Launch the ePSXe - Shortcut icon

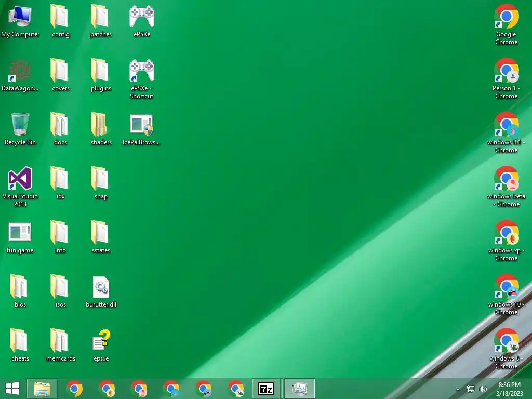[x=142, y=79]
